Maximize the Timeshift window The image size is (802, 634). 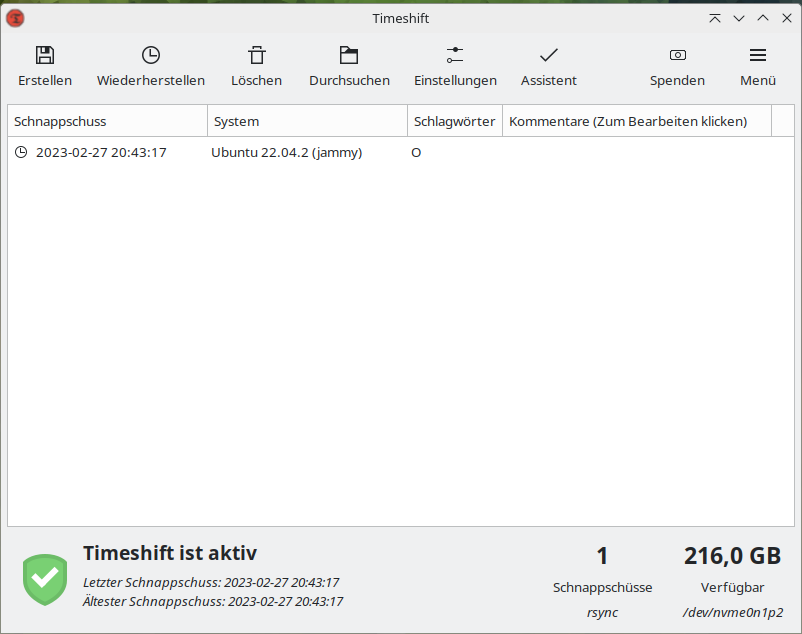coord(763,18)
